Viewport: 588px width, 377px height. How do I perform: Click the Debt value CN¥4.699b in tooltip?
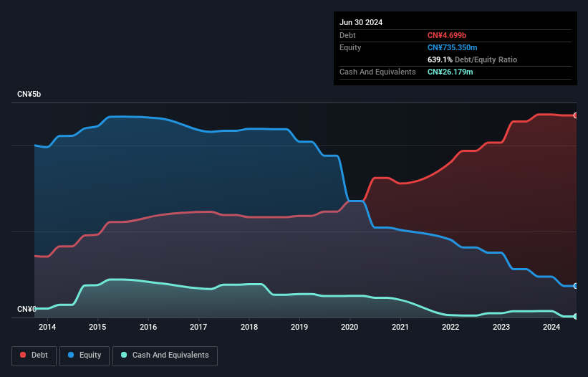click(447, 35)
